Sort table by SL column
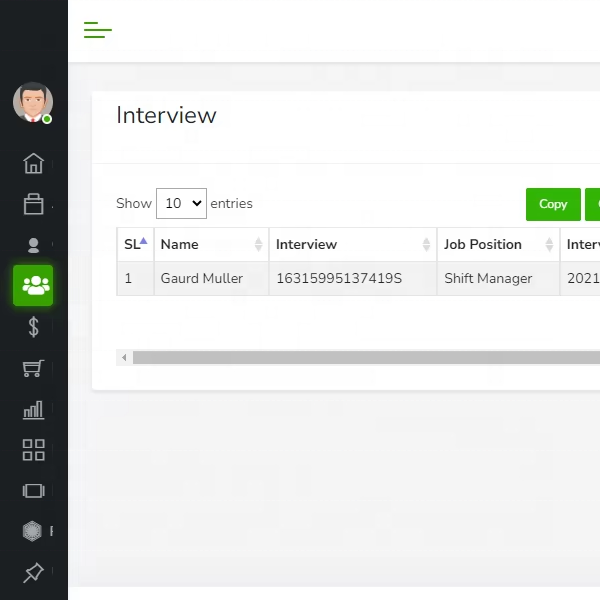This screenshot has height=600, width=600. click(135, 244)
